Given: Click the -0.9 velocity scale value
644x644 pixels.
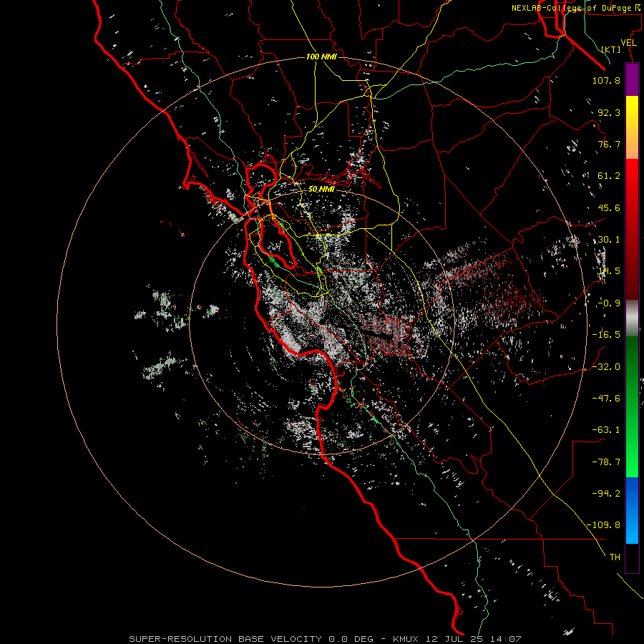Looking at the screenshot, I should coord(609,303).
